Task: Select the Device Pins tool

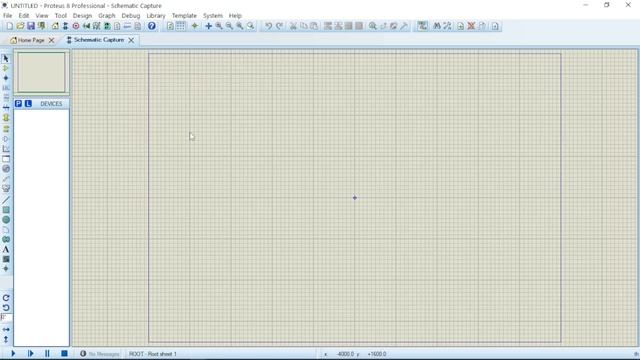Action: click(x=6, y=139)
